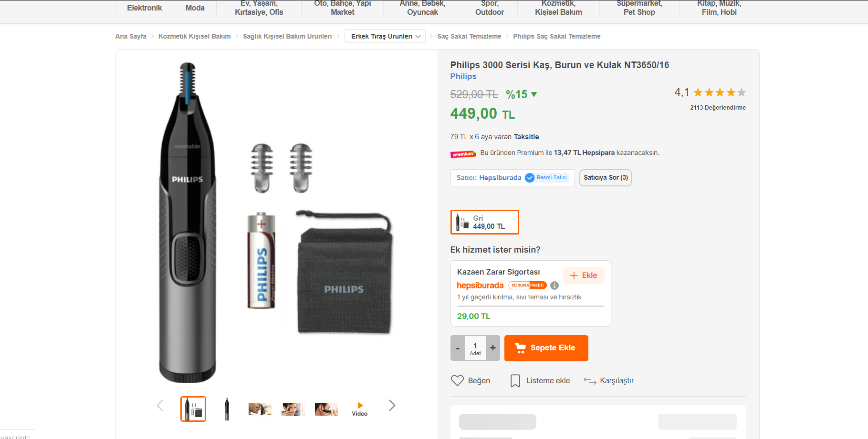Image resolution: width=868 pixels, height=439 pixels.
Task: Increase quantity with the plus button
Action: [x=493, y=348]
